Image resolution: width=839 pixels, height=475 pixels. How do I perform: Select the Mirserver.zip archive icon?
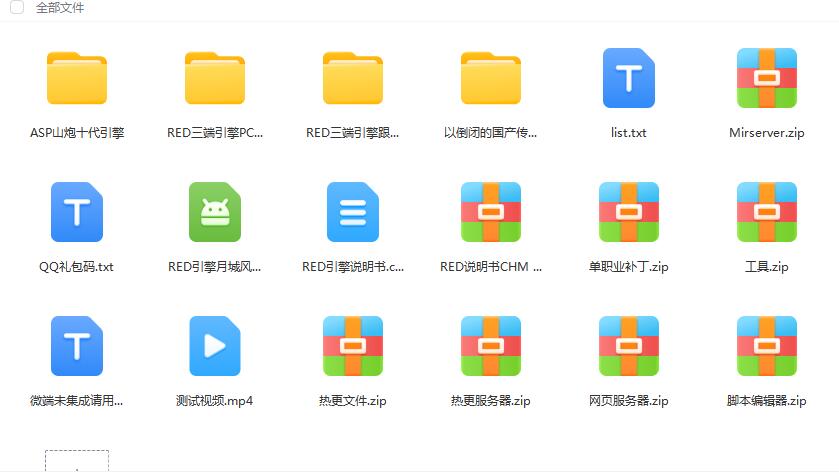(767, 78)
